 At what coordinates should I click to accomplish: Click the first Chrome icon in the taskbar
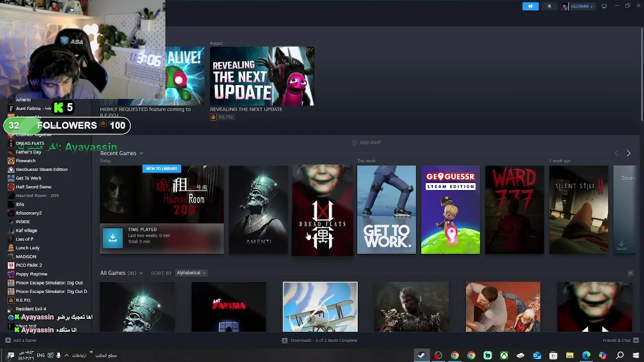(x=455, y=355)
